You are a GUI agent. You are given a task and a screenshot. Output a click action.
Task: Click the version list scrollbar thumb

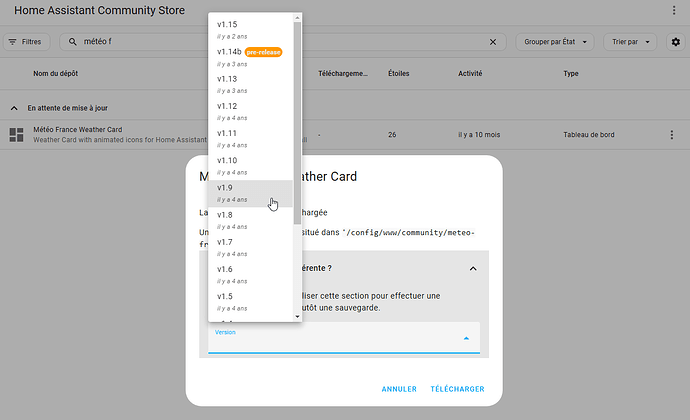pyautogui.click(x=297, y=122)
